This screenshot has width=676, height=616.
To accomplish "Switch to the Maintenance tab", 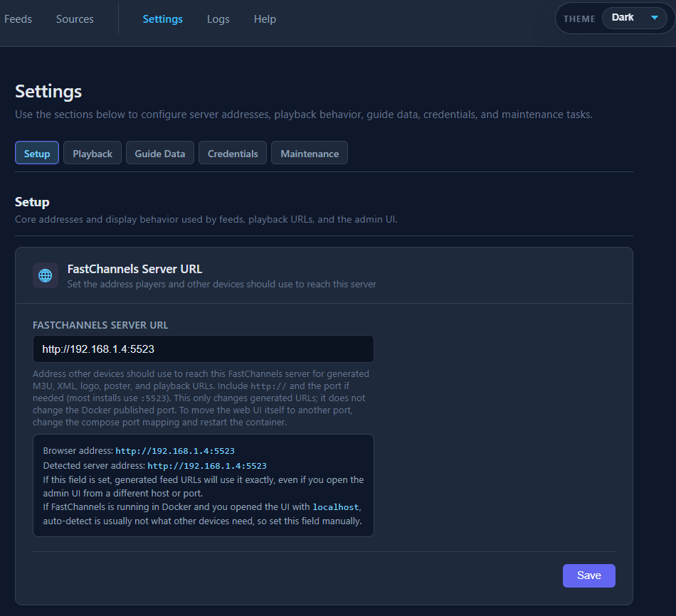I will [310, 153].
